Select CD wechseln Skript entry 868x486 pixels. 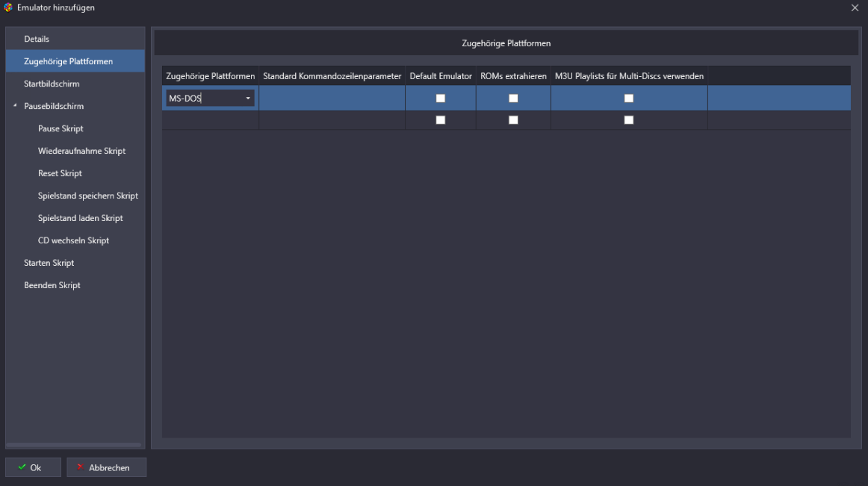point(73,240)
